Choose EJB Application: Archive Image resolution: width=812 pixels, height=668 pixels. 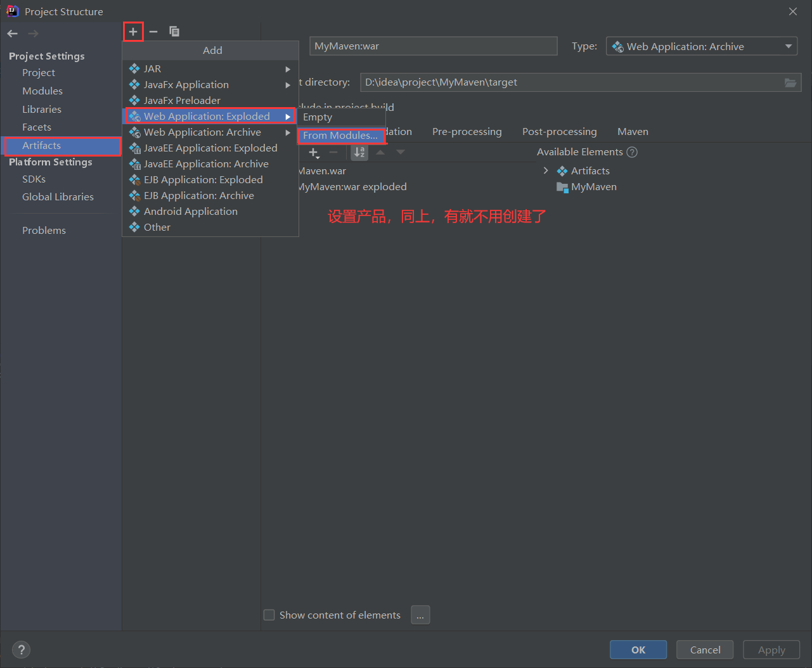210,195
